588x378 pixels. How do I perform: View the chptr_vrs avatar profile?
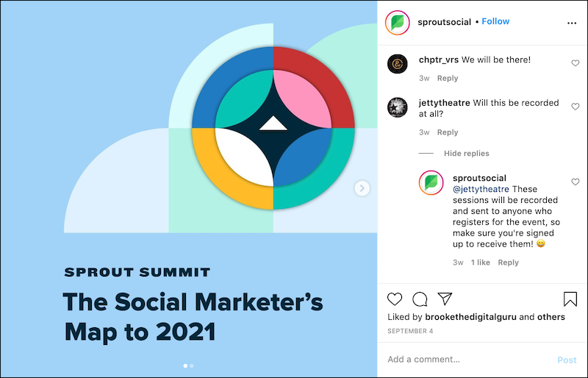tap(398, 64)
